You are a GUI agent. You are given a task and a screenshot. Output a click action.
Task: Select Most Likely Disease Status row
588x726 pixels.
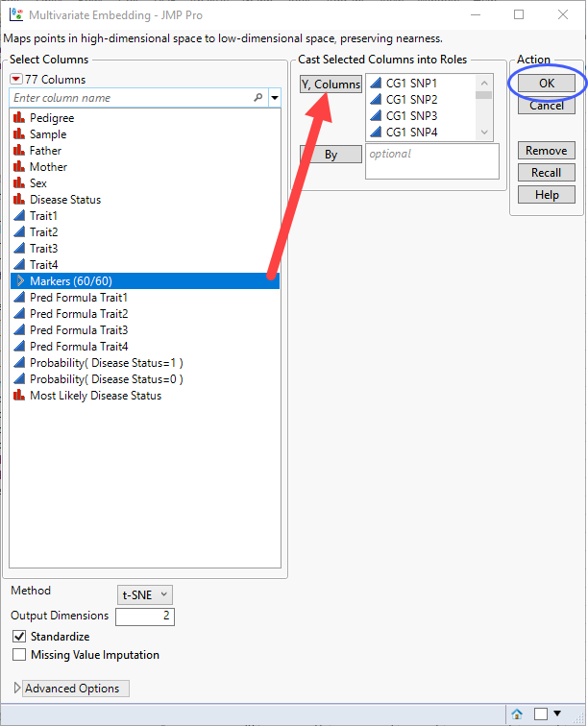(x=145, y=396)
